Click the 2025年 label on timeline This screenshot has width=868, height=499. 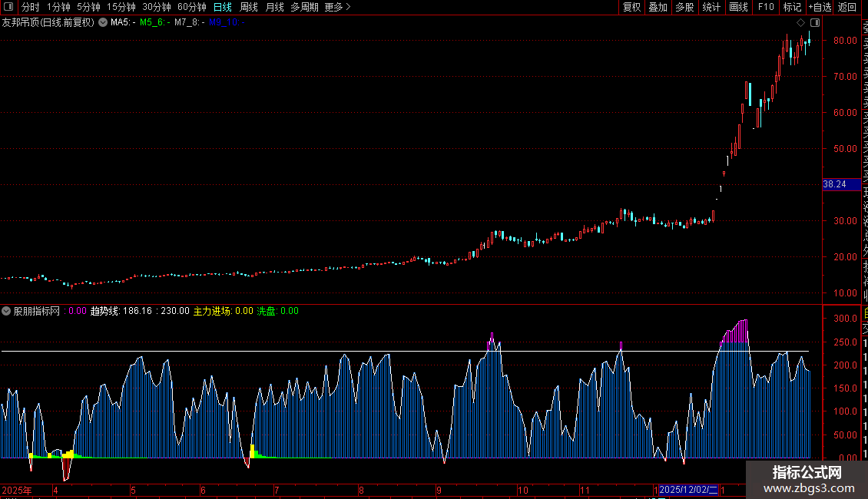(x=17, y=490)
